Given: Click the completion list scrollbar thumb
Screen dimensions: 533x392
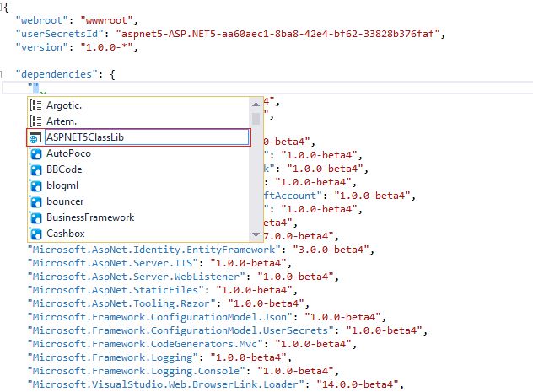Looking at the screenshot, I should pos(256,119).
